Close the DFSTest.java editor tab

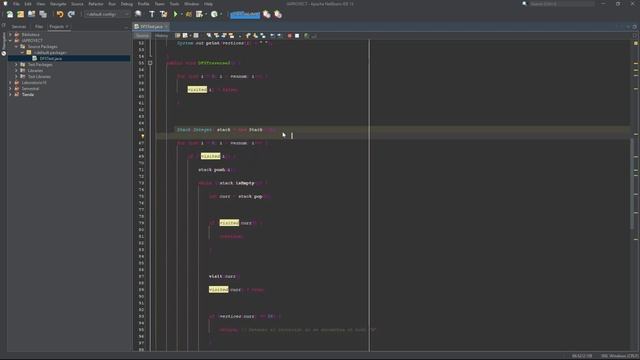coord(166,27)
